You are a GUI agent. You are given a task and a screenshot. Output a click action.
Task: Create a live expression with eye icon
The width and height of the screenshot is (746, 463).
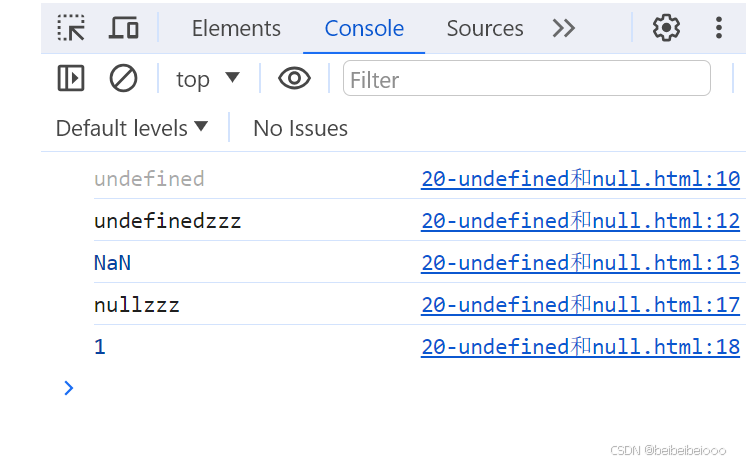294,79
